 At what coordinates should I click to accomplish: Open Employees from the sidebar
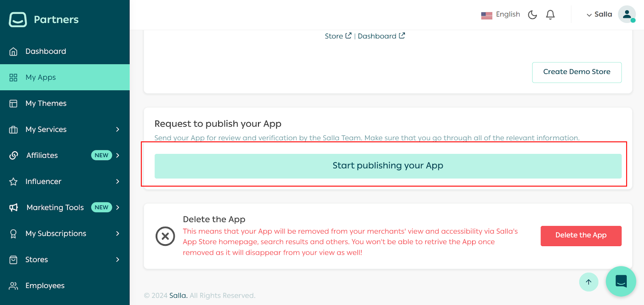pos(45,286)
